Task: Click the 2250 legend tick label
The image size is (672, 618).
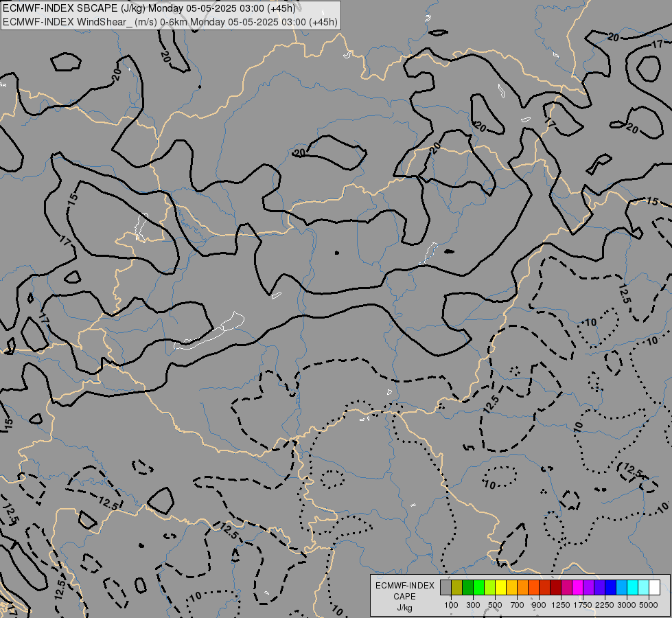Action: click(x=605, y=605)
